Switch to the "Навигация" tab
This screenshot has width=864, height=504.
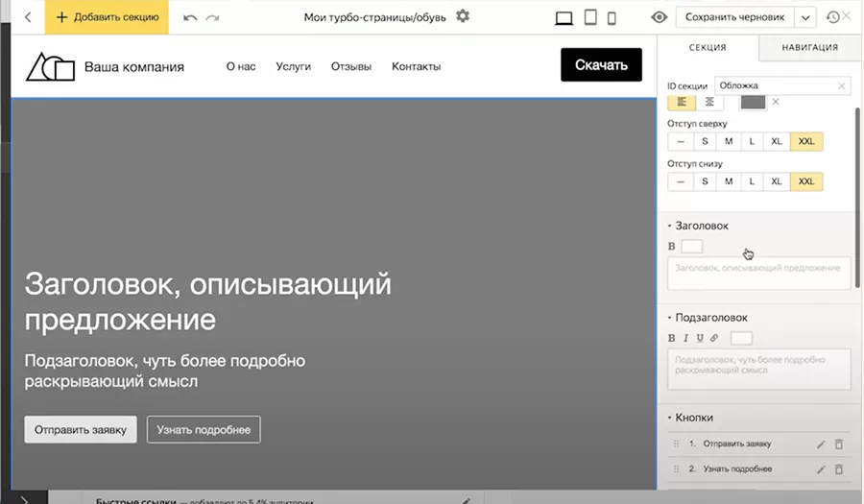pyautogui.click(x=809, y=47)
